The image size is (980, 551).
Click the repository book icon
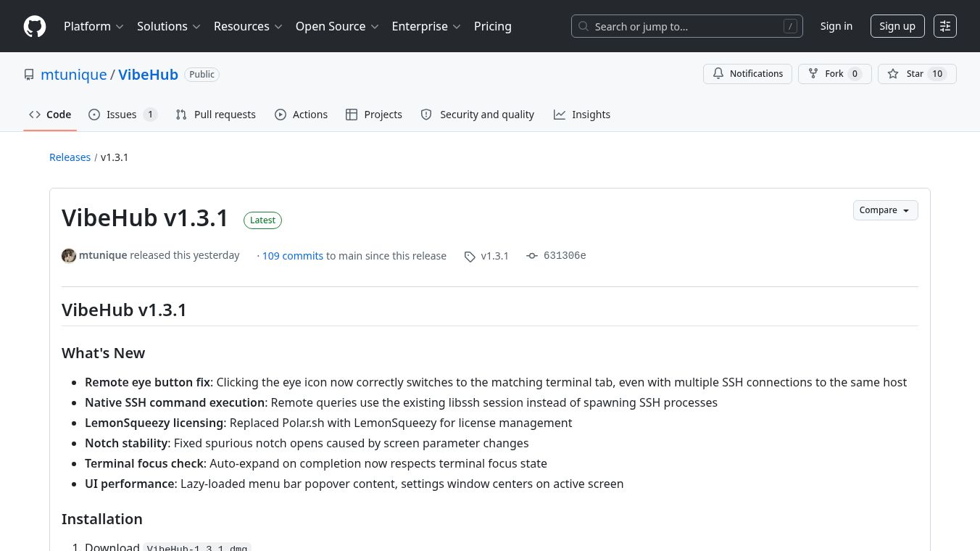pos(29,75)
